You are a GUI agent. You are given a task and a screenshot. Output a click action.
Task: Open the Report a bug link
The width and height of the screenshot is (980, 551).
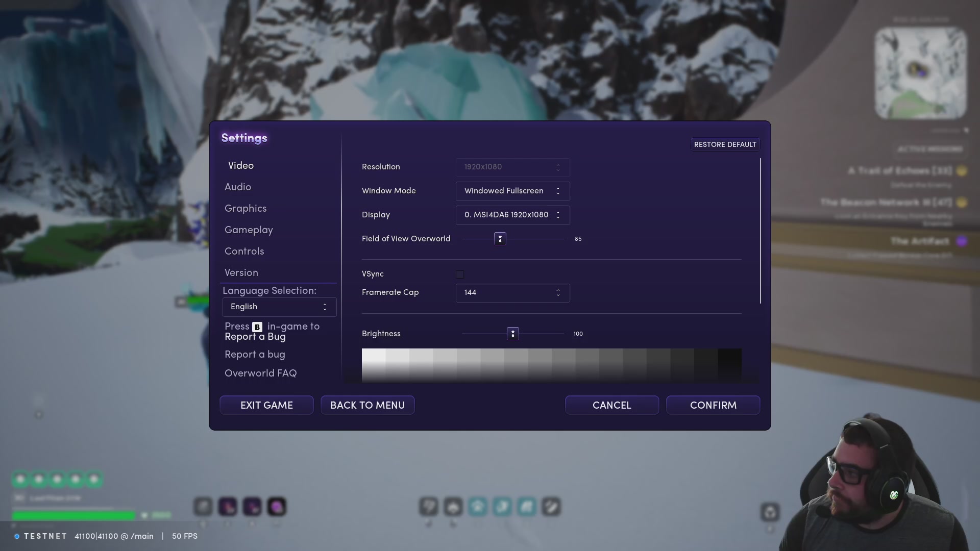click(x=255, y=355)
